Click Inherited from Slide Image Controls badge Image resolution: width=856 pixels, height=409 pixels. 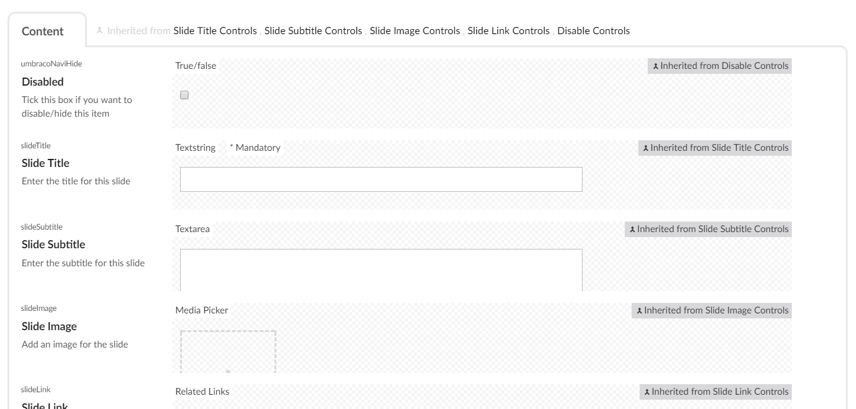coord(711,310)
